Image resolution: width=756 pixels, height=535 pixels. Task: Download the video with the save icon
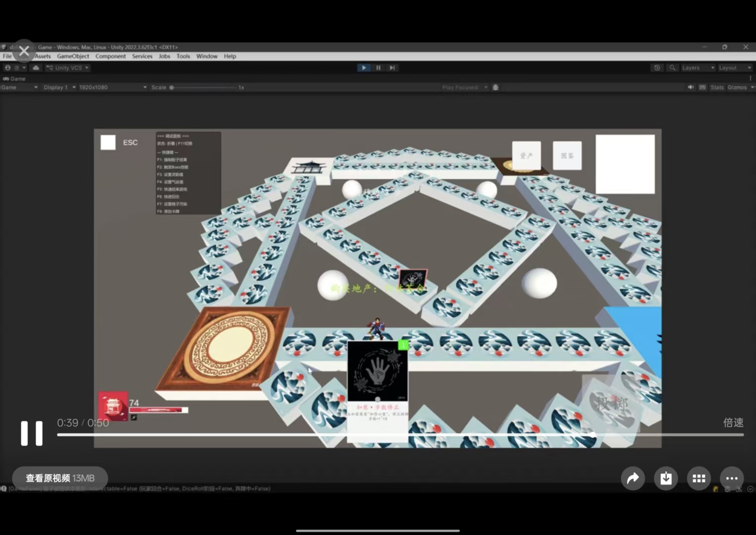666,478
